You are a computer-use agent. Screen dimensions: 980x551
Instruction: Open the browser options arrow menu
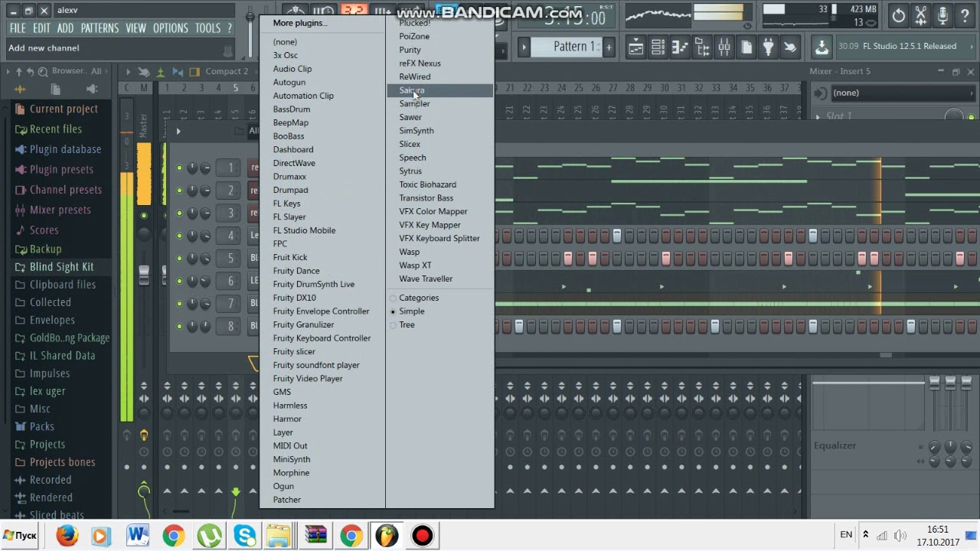point(8,71)
